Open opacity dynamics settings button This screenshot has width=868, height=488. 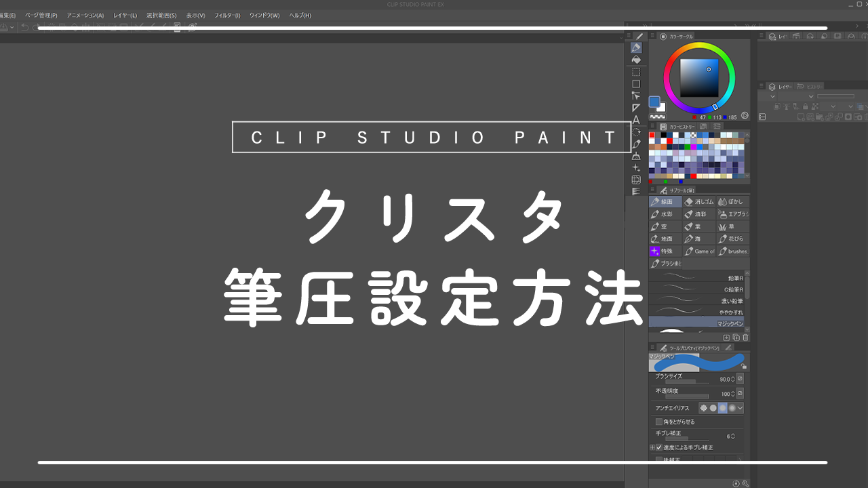pyautogui.click(x=740, y=393)
